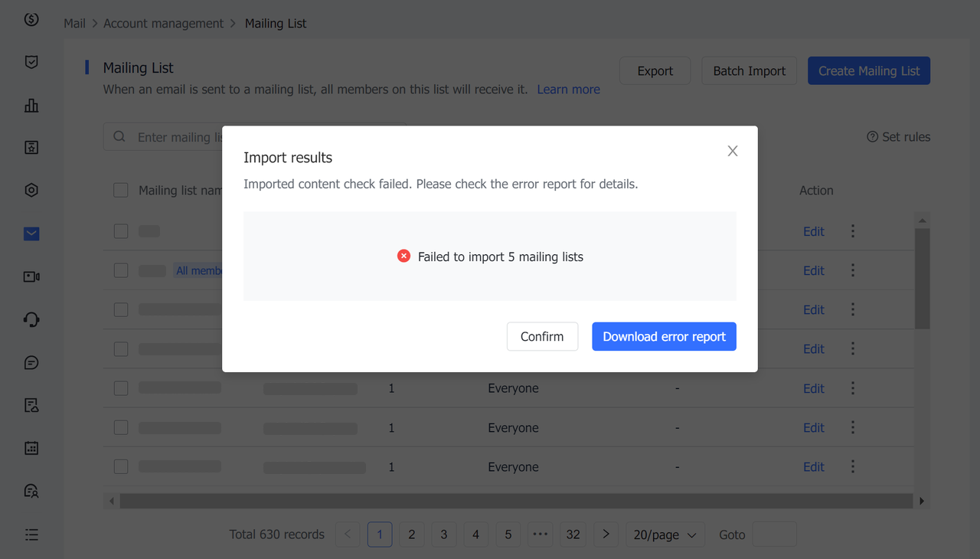Select the security shield icon in sidebar
Viewport: 980px width, 559px height.
tap(31, 61)
